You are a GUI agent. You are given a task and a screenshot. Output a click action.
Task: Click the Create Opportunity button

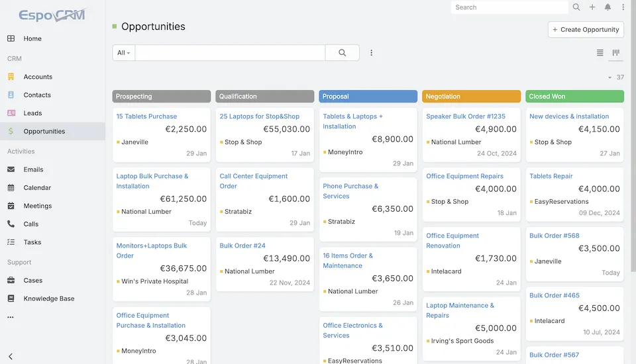(586, 29)
